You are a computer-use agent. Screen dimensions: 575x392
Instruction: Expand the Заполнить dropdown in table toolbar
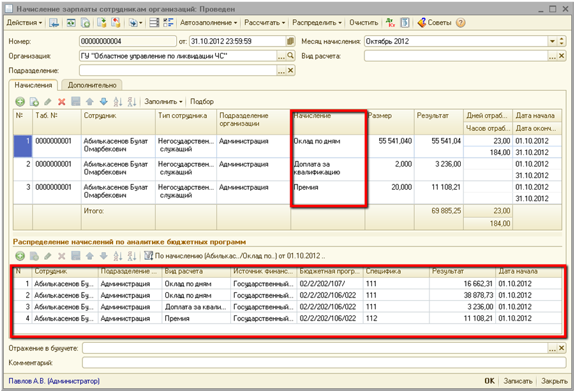point(163,102)
